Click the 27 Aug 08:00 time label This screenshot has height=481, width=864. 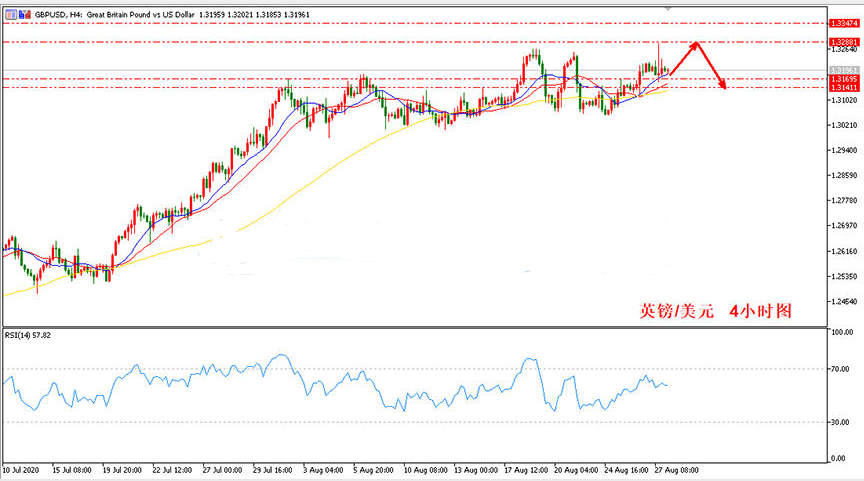[676, 470]
